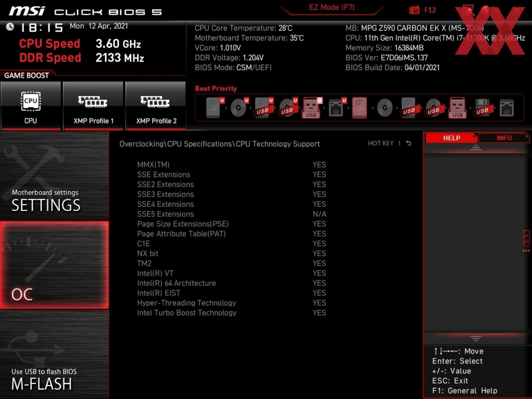
Task: Select the Intel Turbo Boost Technology row
Action: click(x=232, y=313)
